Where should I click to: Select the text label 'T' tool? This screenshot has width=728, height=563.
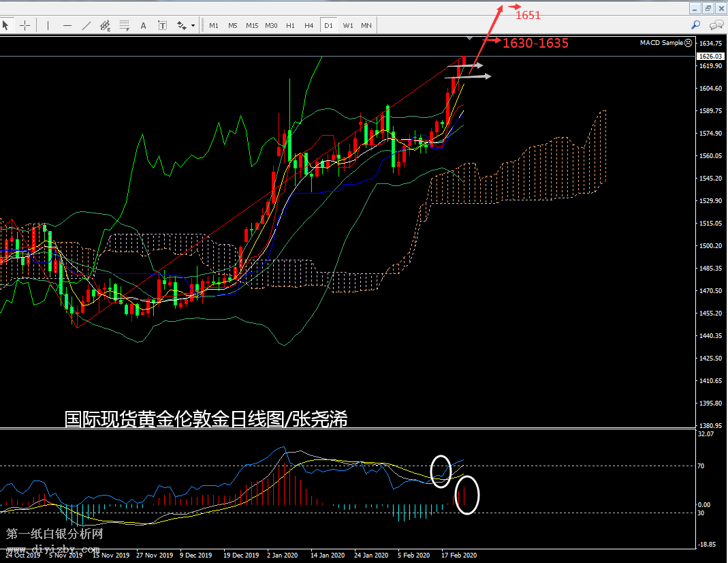(163, 25)
